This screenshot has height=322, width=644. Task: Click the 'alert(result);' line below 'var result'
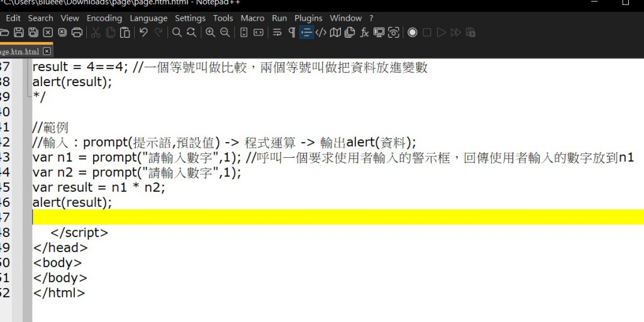point(72,203)
